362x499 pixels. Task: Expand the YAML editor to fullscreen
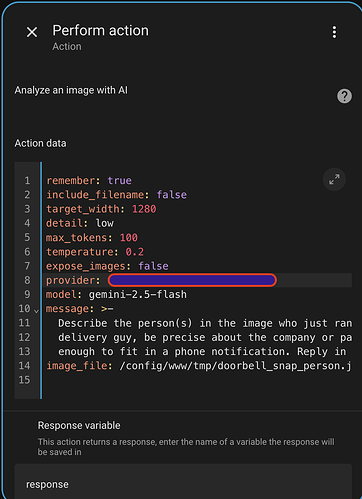point(334,179)
